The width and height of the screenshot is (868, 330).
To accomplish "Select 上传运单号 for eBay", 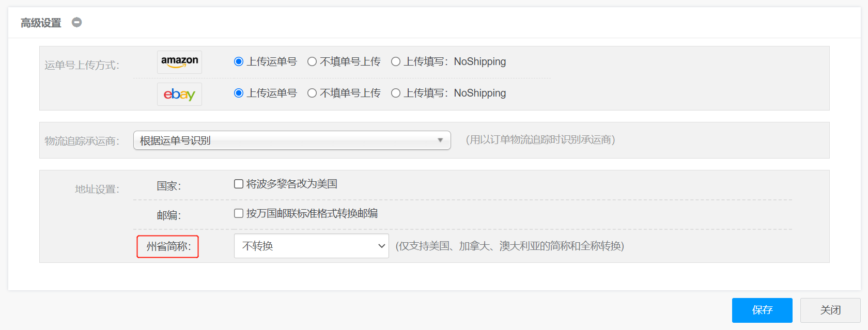I will tap(239, 93).
